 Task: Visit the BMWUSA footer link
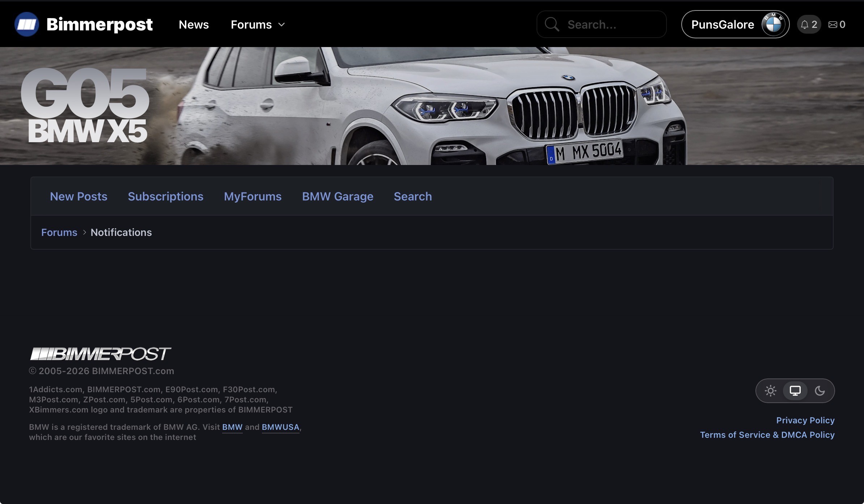(x=280, y=427)
